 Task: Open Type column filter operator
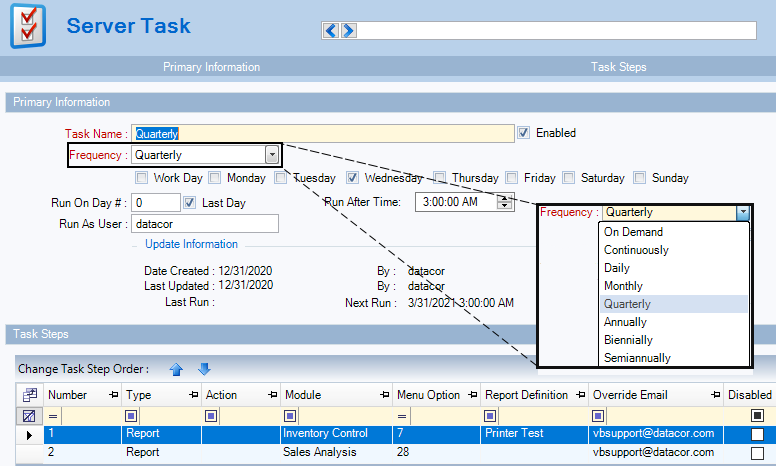(x=131, y=416)
